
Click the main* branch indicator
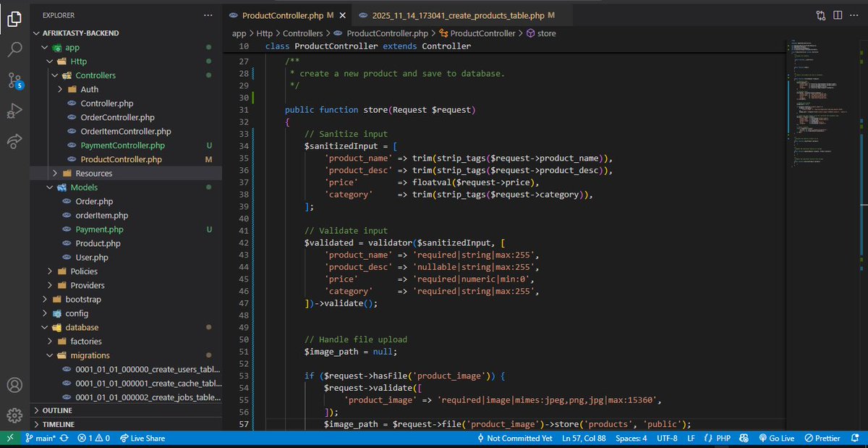coord(41,438)
